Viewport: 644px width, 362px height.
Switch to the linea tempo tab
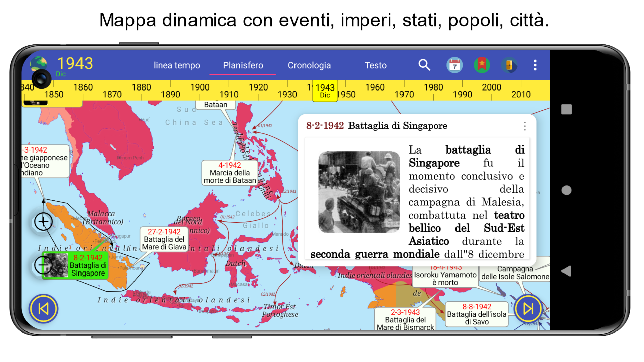point(177,65)
